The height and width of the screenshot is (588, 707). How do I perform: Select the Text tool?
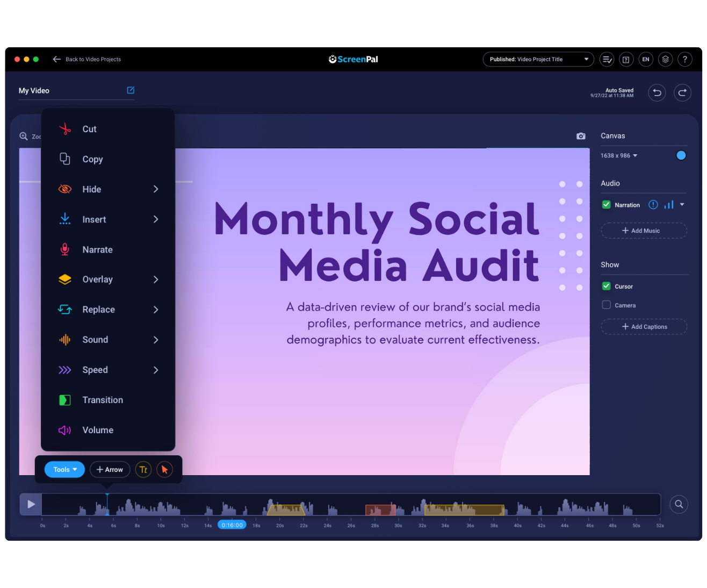click(x=143, y=469)
